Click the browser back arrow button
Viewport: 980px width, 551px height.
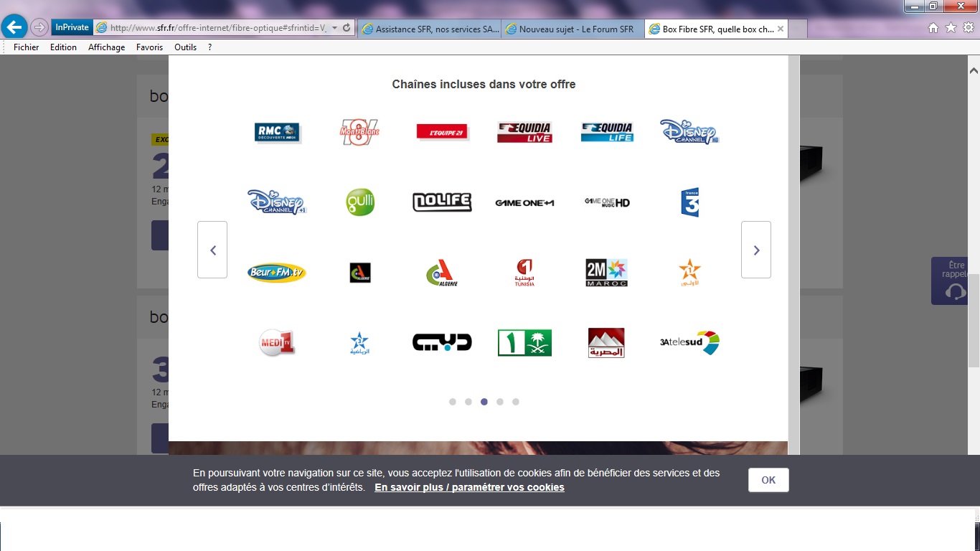pos(14,27)
